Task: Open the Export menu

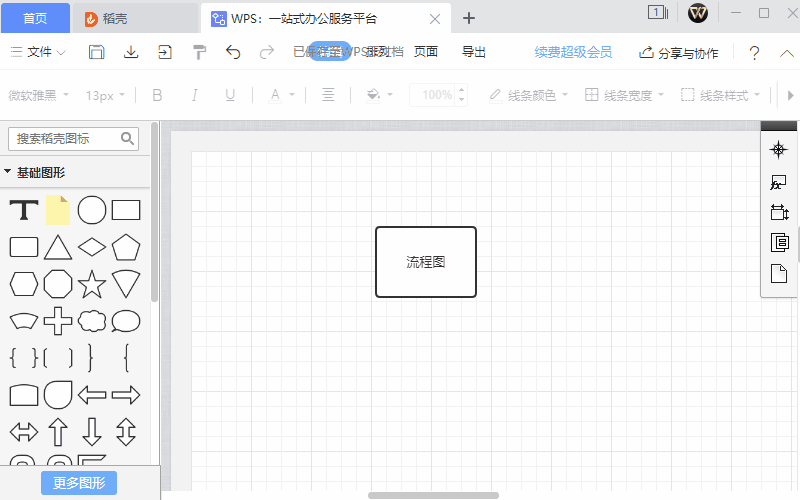Action: pos(473,52)
